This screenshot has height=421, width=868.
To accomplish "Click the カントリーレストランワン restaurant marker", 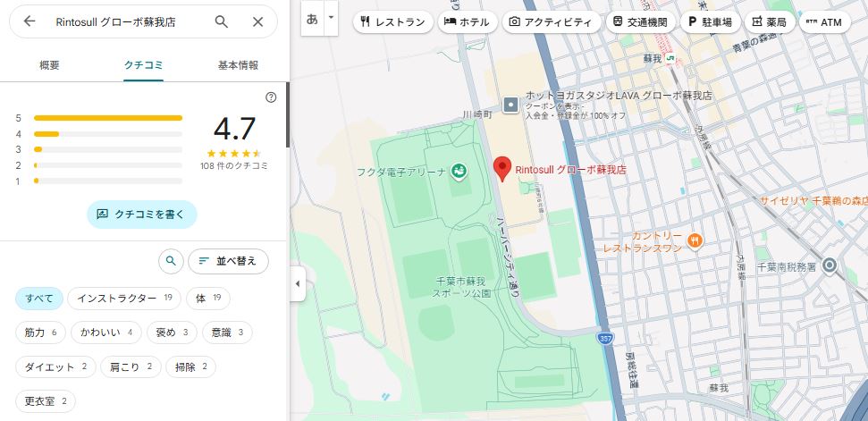I will pyautogui.click(x=695, y=240).
